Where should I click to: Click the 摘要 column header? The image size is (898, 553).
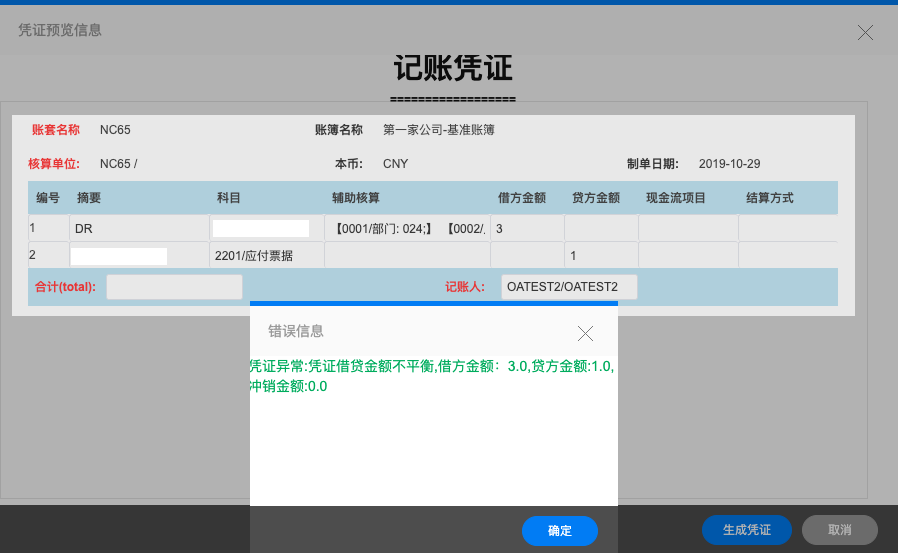tap(89, 198)
